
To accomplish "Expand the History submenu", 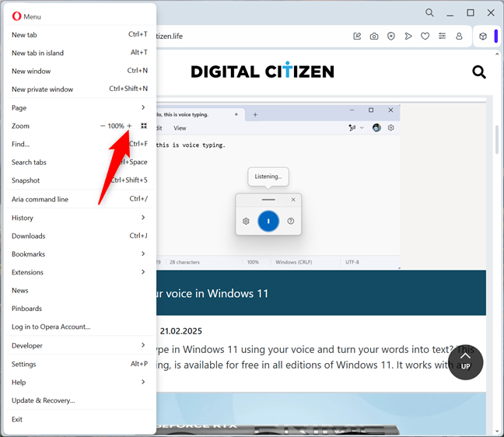I will tap(80, 218).
